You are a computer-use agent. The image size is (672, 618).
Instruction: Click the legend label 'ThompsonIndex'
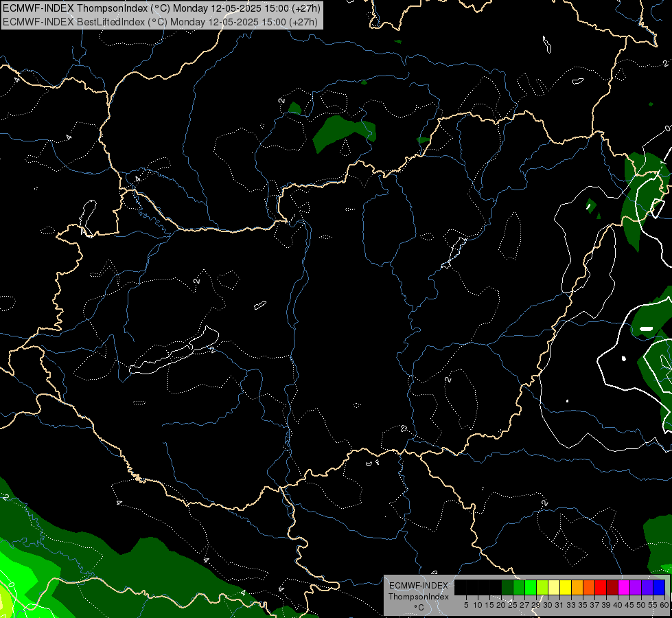[419, 597]
